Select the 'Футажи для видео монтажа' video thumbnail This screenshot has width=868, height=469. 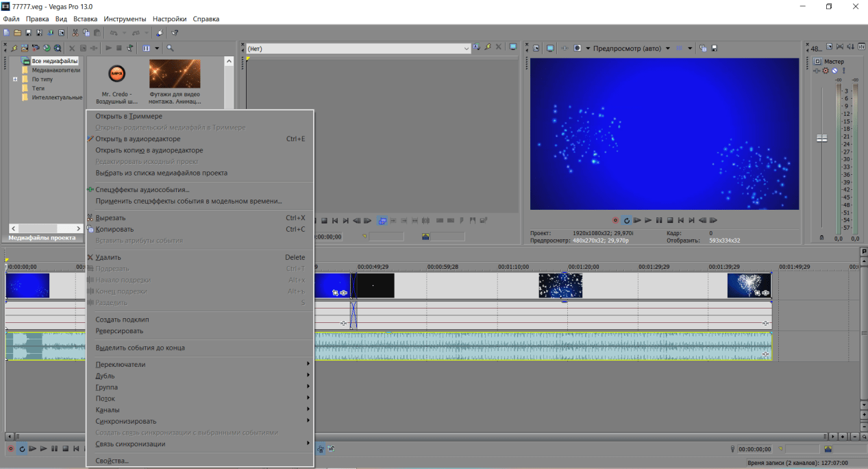[x=175, y=74]
